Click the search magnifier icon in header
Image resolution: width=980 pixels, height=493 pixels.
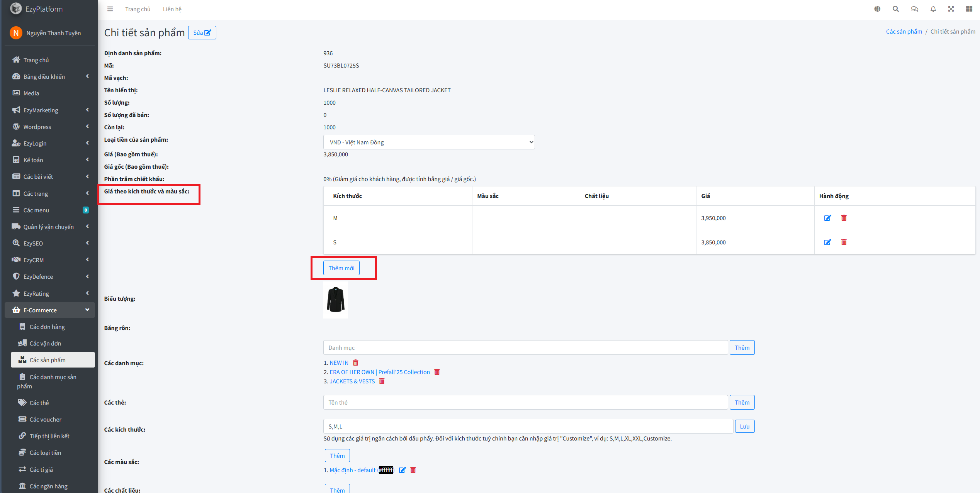(x=895, y=9)
